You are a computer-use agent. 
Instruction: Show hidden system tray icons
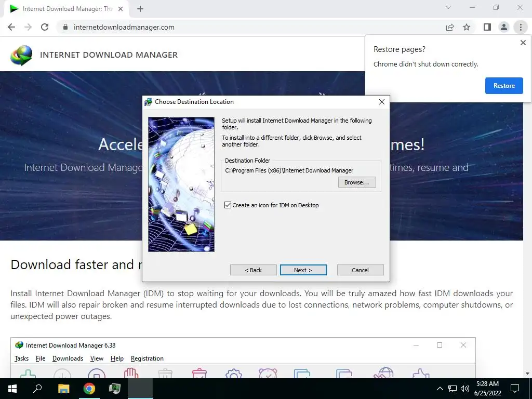click(x=440, y=389)
